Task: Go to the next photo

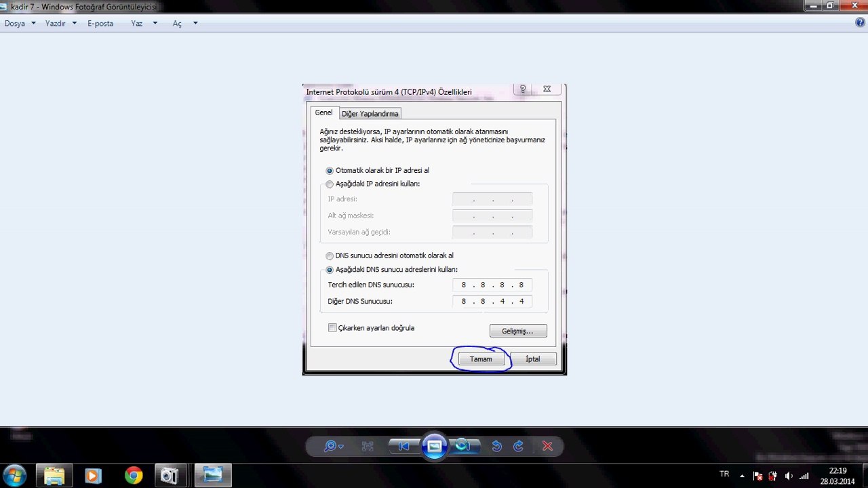Action: [x=464, y=446]
